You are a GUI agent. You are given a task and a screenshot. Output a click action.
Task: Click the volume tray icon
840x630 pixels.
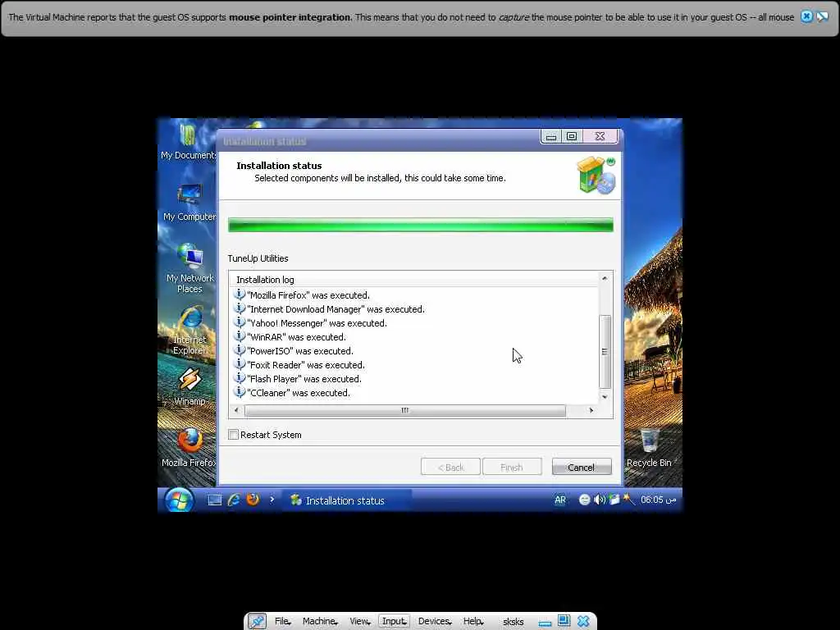pos(600,500)
